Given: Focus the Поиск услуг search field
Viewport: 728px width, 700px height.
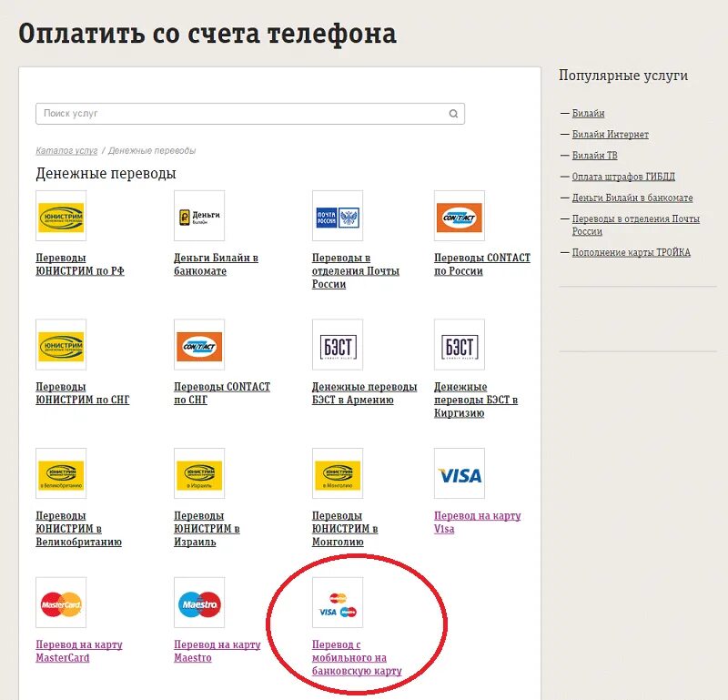Looking at the screenshot, I should [x=250, y=114].
